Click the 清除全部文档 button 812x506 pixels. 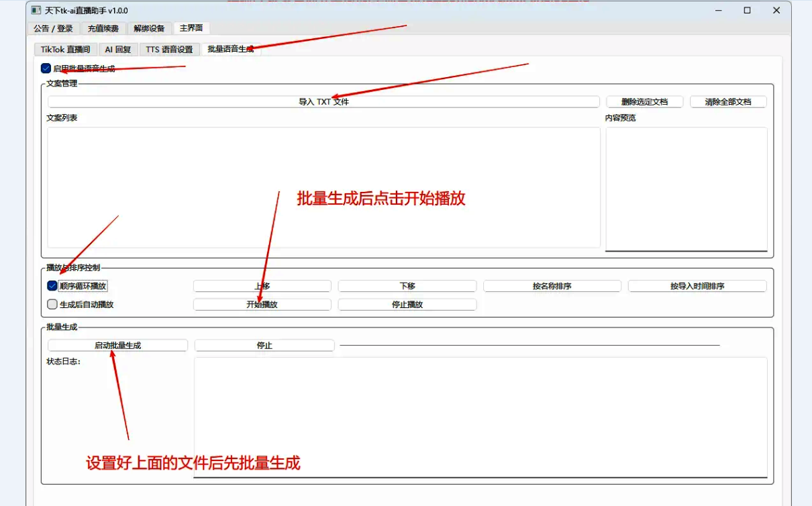coord(727,102)
